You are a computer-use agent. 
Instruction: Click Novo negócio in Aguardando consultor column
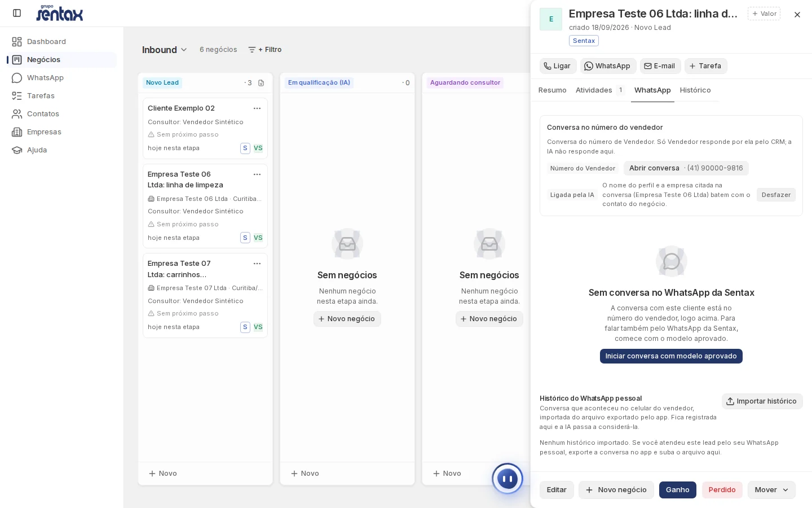click(489, 319)
